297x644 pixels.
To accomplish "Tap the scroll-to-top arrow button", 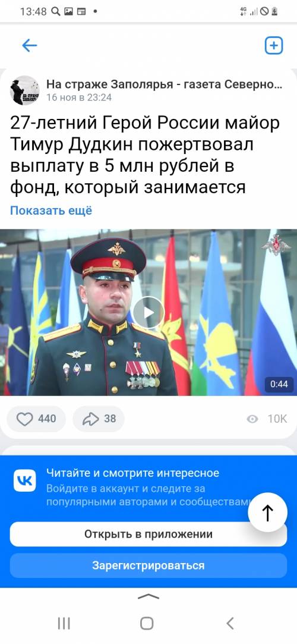I will click(x=267, y=513).
